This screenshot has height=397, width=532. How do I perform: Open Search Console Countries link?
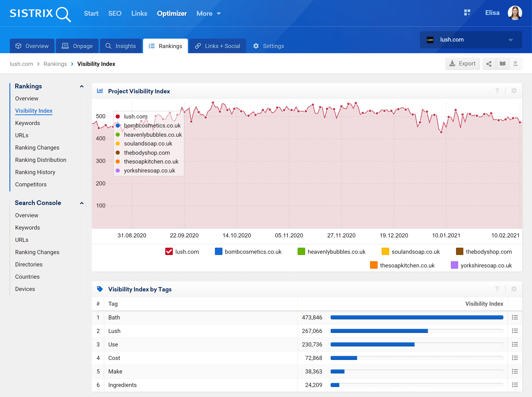(x=27, y=277)
